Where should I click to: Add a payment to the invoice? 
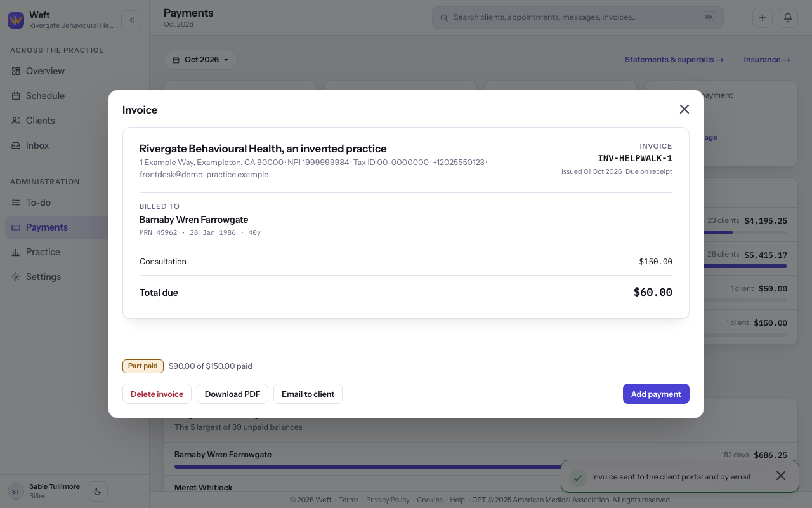tap(656, 394)
